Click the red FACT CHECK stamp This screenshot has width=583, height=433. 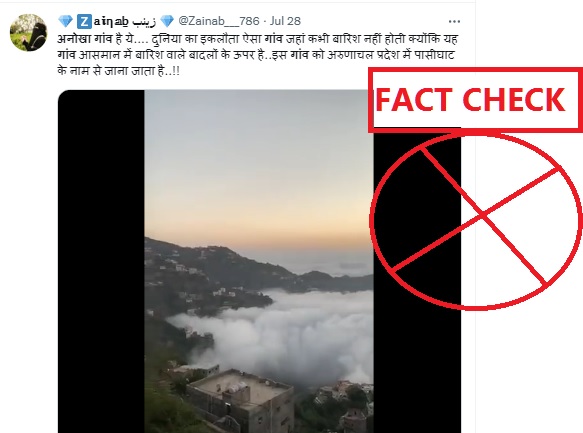click(x=475, y=100)
